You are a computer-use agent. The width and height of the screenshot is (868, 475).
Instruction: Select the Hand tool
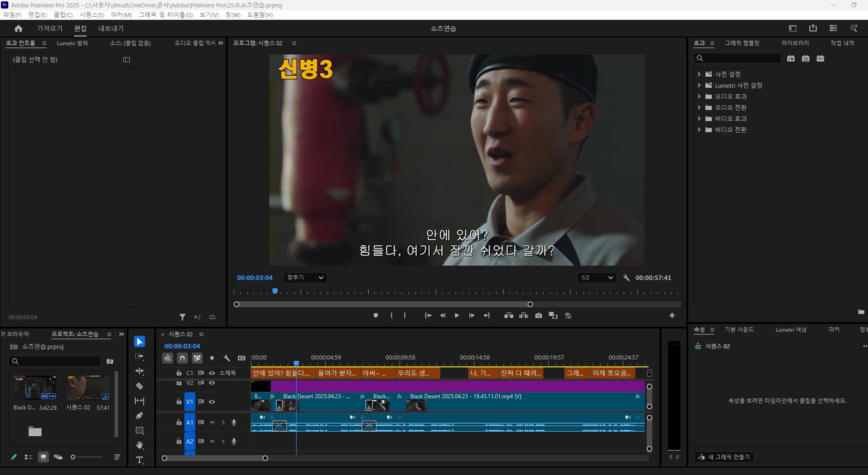(x=140, y=445)
